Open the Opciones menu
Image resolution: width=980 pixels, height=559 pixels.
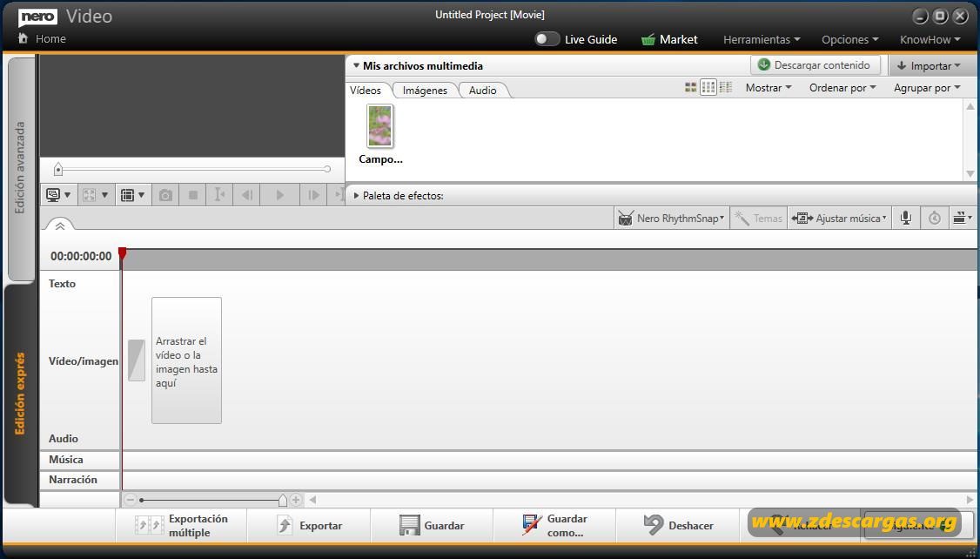[x=850, y=39]
